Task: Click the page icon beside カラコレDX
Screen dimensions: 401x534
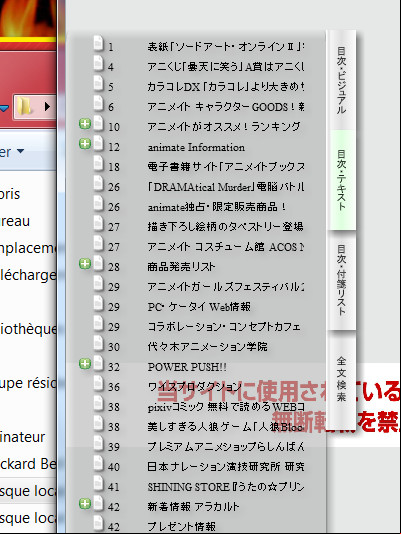Action: [x=98, y=83]
